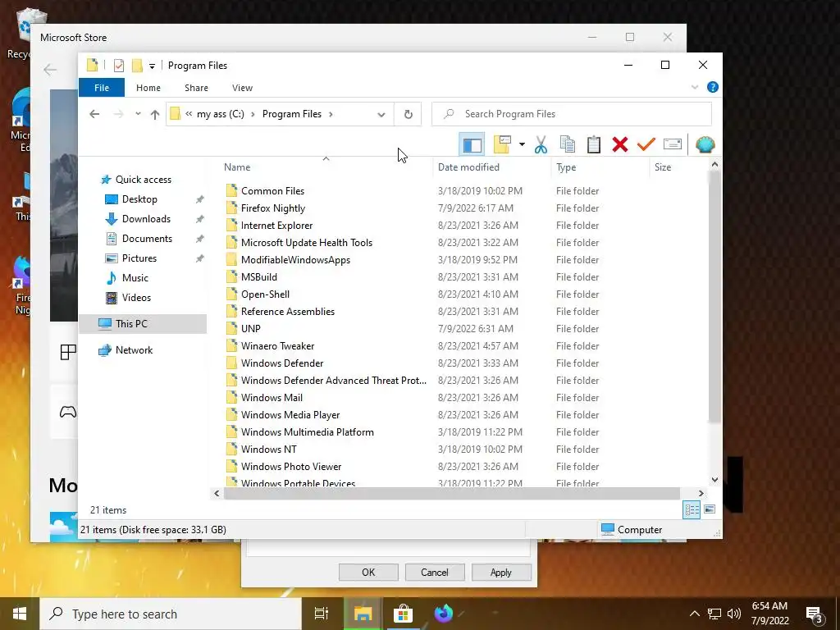
Task: Expand the ribbon chevron
Action: 695,87
